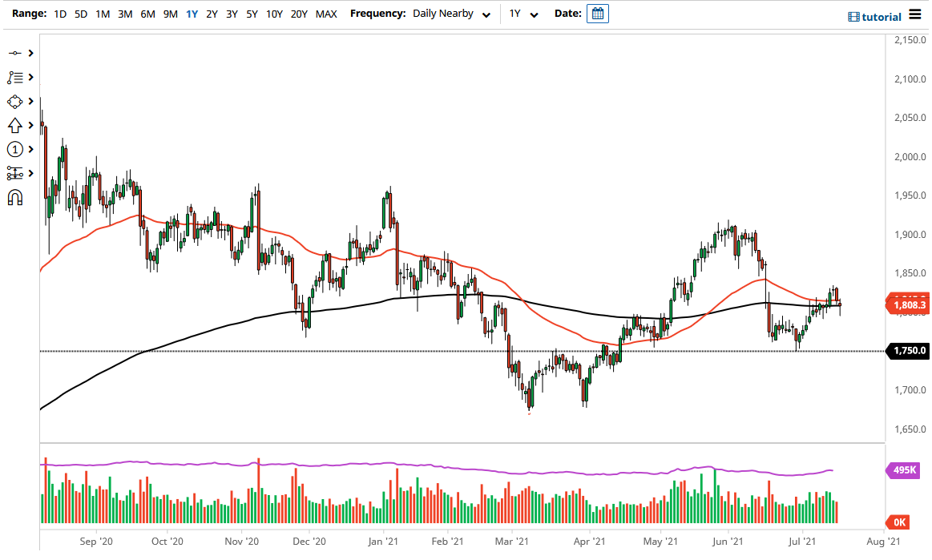This screenshot has width=932, height=560.
Task: Set range to 2Y
Action: [x=212, y=14]
